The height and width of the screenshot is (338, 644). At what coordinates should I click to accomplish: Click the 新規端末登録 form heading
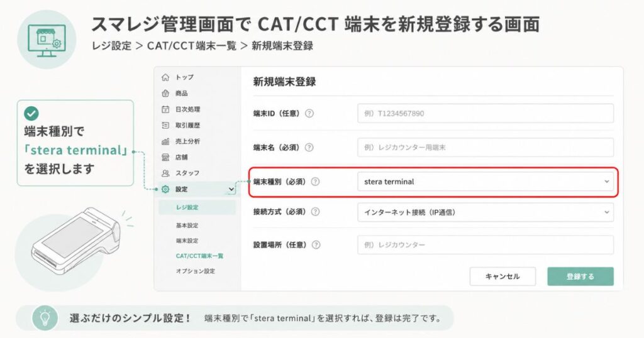[284, 82]
